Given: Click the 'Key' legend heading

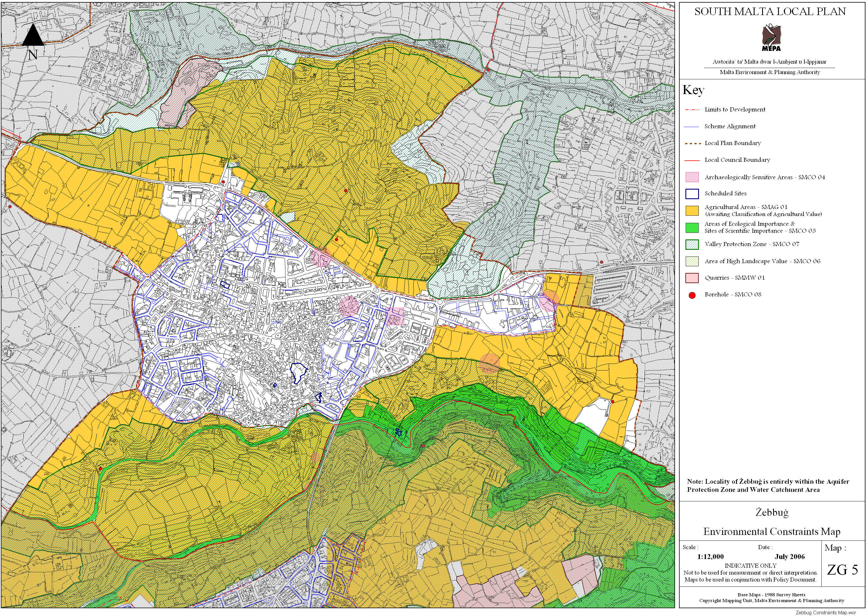Looking at the screenshot, I should [693, 90].
